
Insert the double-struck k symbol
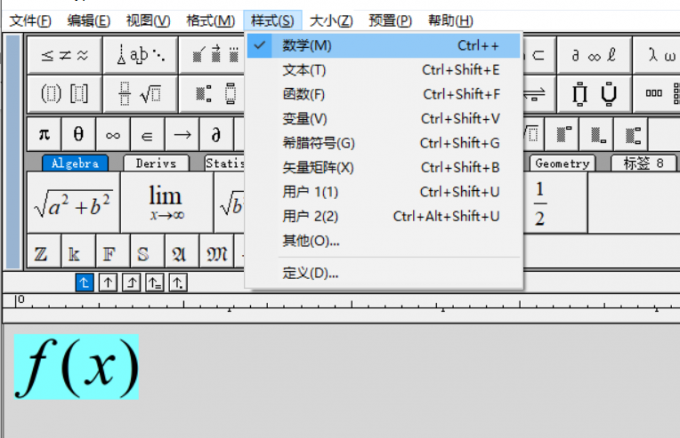point(78,252)
